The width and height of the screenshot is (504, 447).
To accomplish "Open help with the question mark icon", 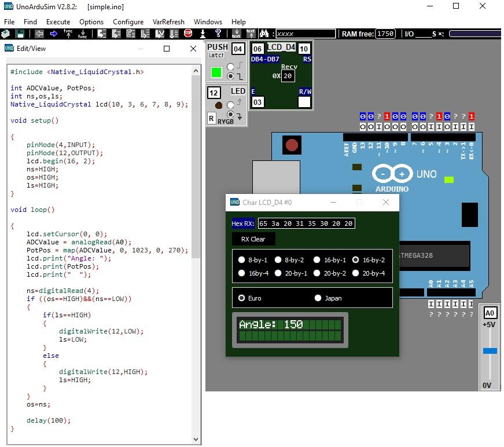I will pos(218,33).
